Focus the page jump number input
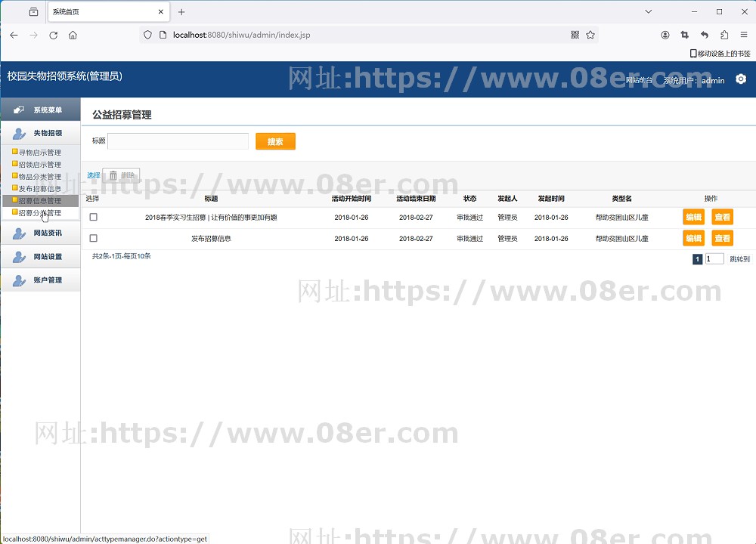 tap(714, 258)
